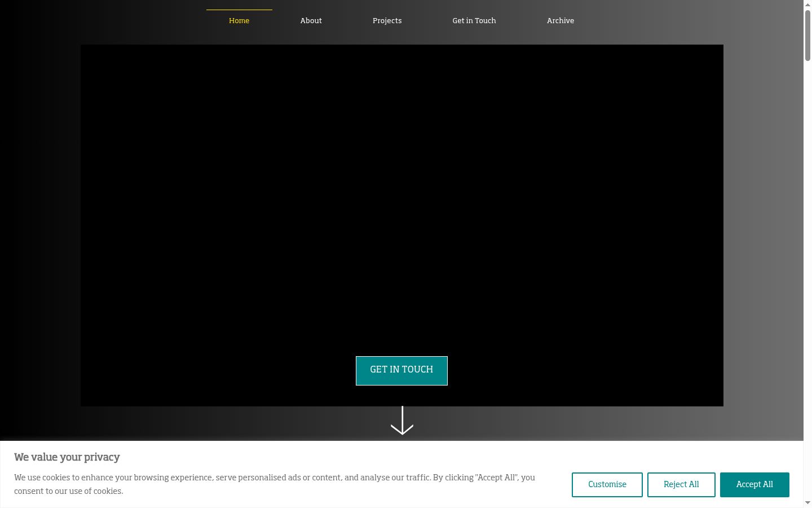Click the scrollbar up arrow

(x=807, y=5)
